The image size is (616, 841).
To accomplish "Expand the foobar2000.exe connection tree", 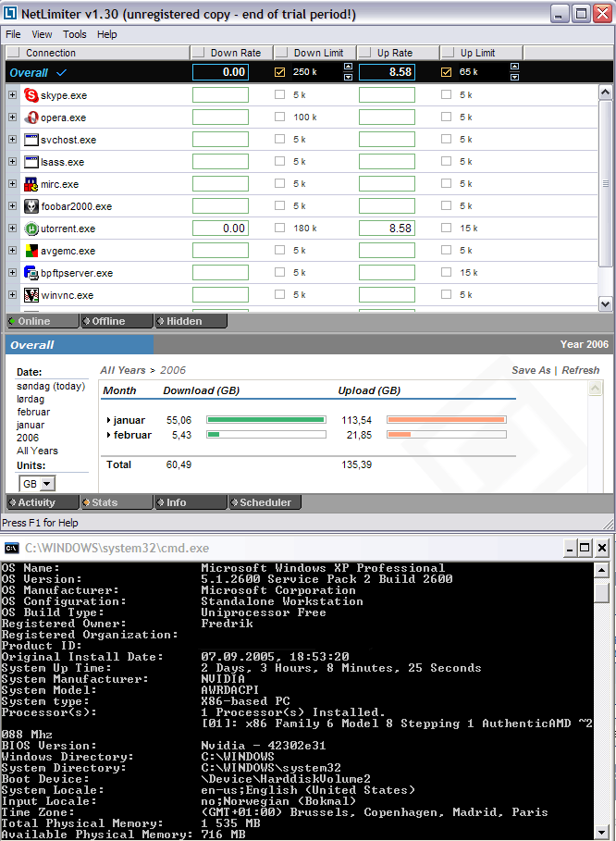I will [12, 206].
